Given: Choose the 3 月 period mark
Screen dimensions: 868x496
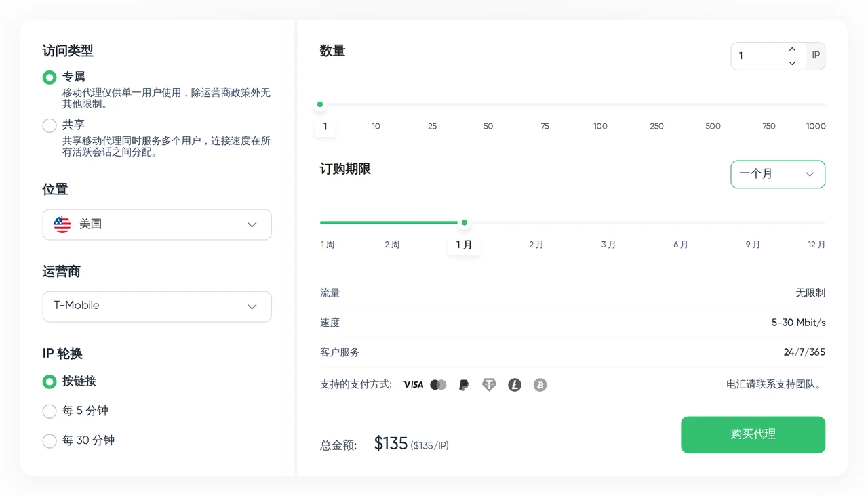Looking at the screenshot, I should [x=608, y=245].
